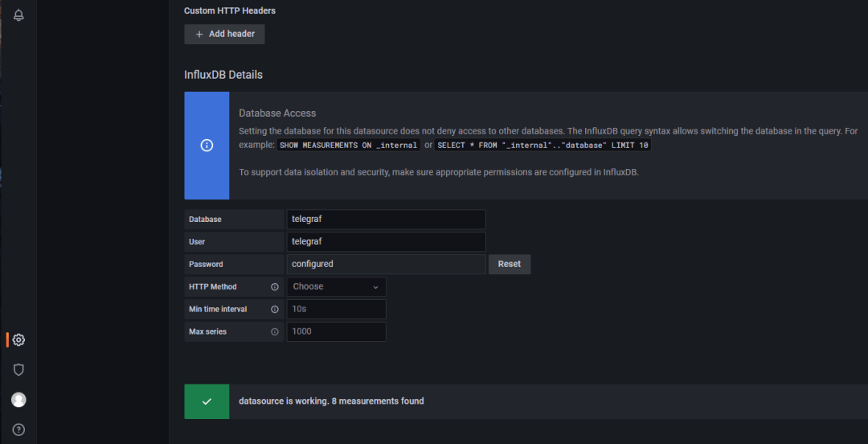Click the User input field
This screenshot has height=444, width=868.
(x=386, y=241)
